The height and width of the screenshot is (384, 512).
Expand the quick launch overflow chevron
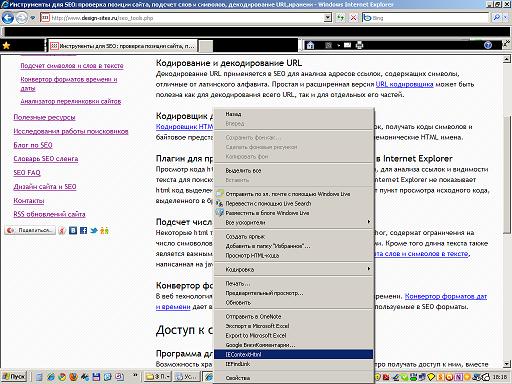click(135, 376)
